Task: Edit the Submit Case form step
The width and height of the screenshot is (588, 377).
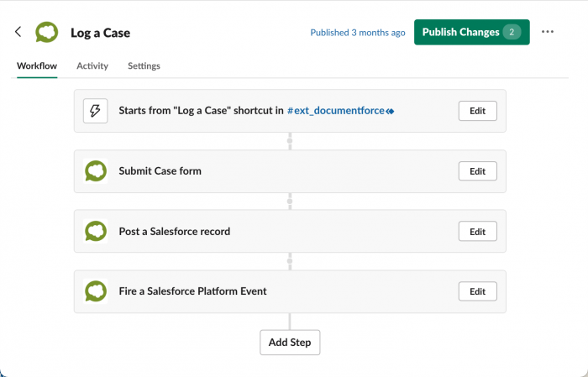Action: (x=477, y=171)
